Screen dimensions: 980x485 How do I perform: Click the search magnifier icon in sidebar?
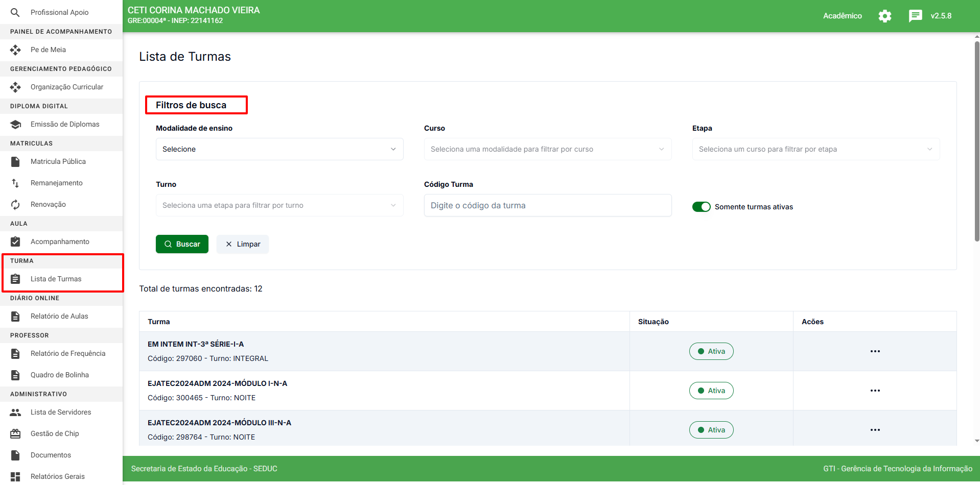[x=15, y=12]
